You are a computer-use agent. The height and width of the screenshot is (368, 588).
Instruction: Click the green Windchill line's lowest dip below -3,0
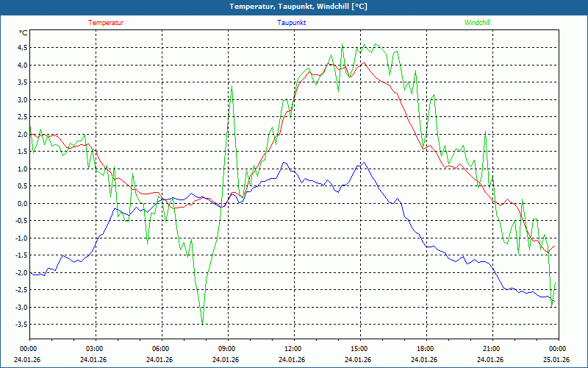point(202,322)
